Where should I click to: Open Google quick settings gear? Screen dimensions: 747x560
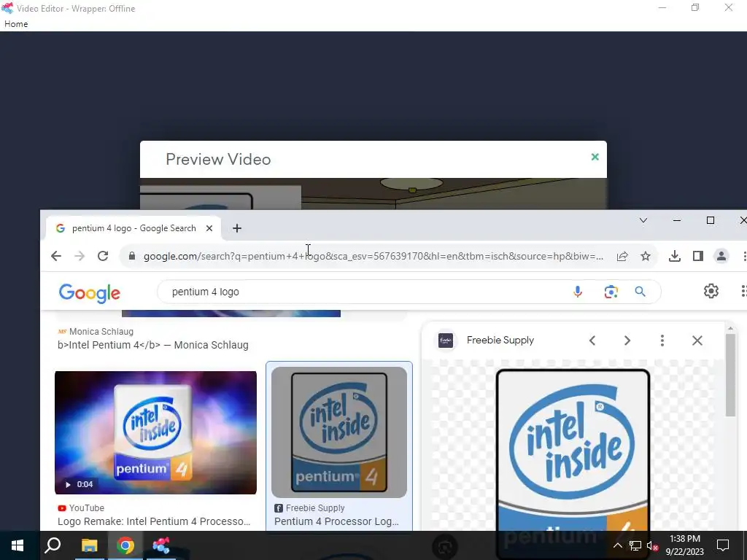(711, 291)
